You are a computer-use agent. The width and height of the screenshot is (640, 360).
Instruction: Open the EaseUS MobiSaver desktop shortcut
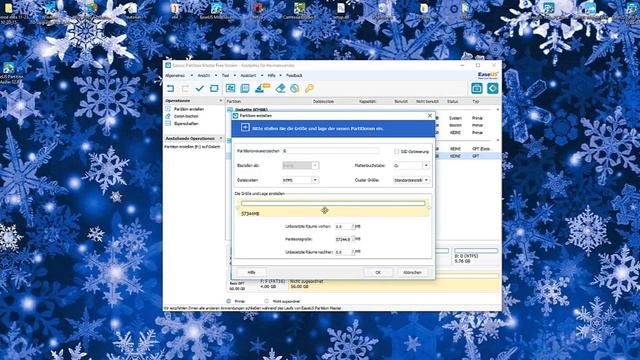(216, 11)
